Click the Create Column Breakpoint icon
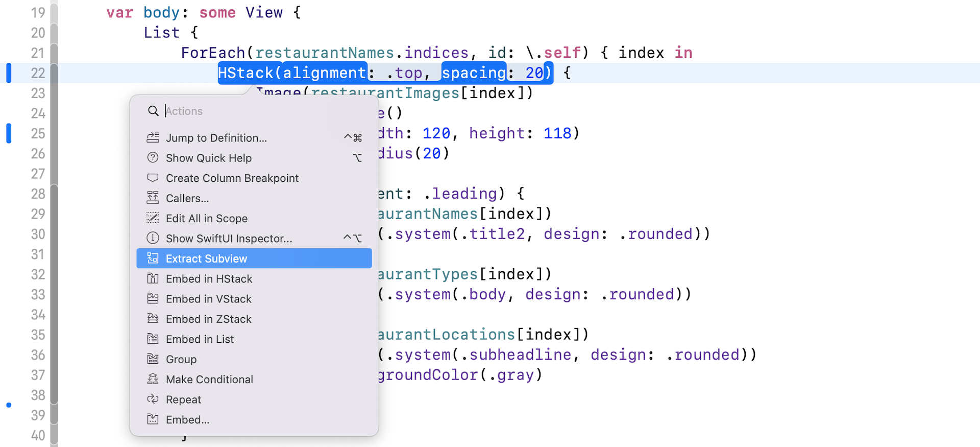Image resolution: width=980 pixels, height=447 pixels. (x=153, y=178)
